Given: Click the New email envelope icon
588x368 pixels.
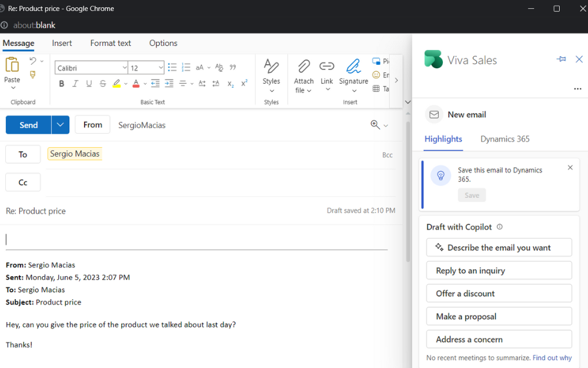Looking at the screenshot, I should 434,115.
